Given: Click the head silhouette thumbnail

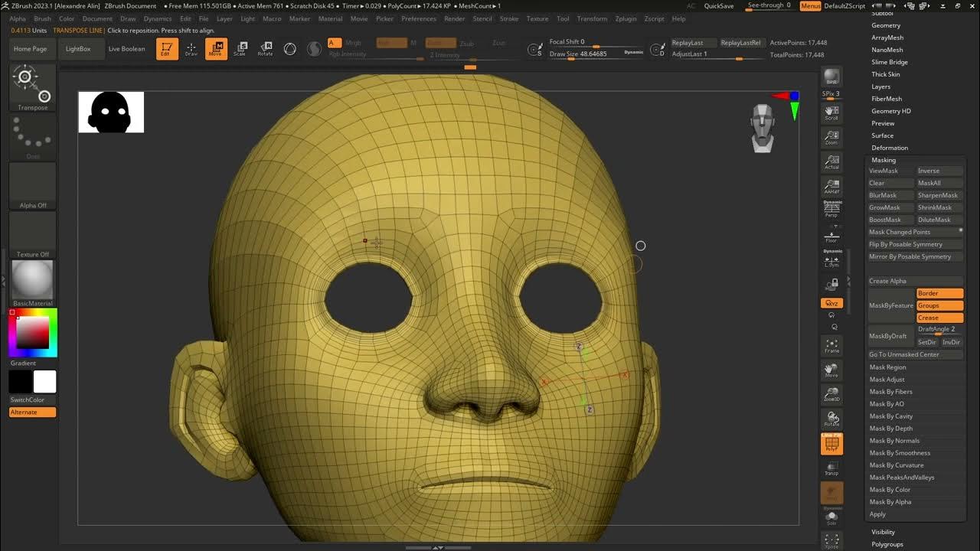Looking at the screenshot, I should point(111,112).
